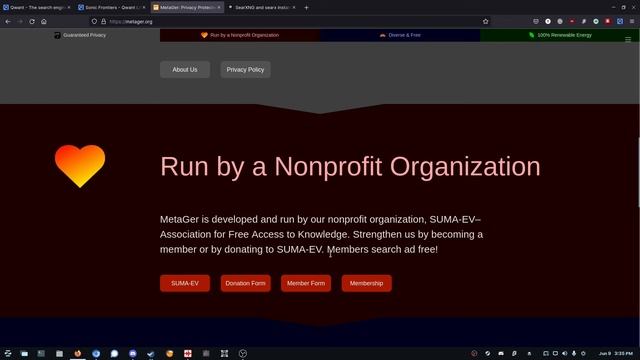
Task: Open the file manager folder in taskbar
Action: coord(59,353)
